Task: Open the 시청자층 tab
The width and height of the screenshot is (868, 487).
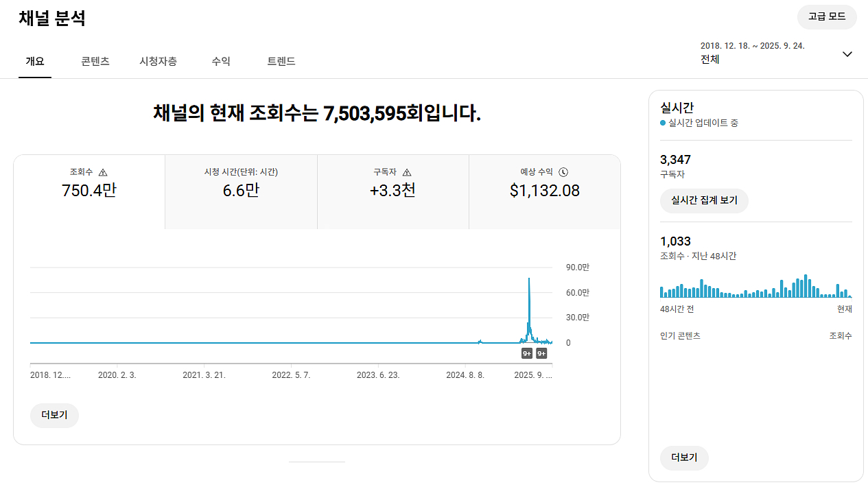Action: coord(158,61)
